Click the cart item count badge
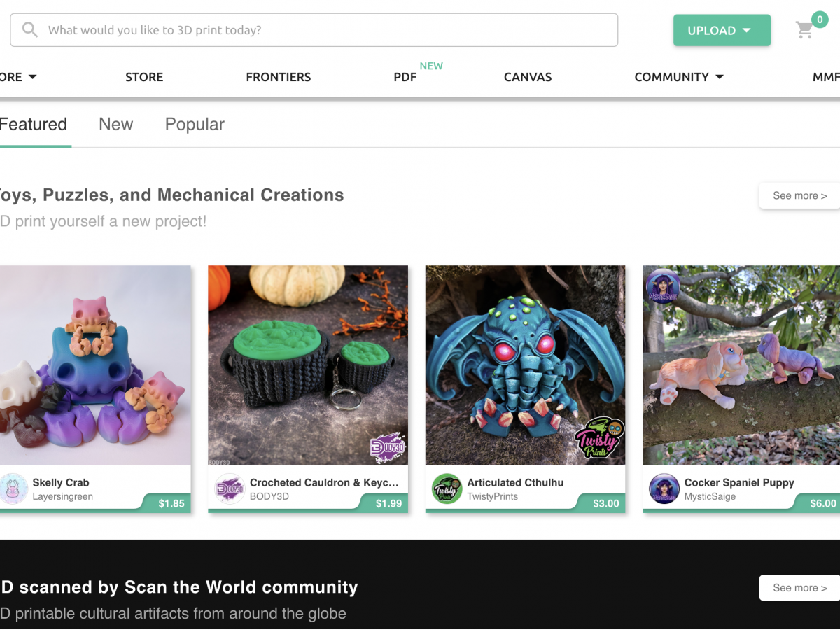The image size is (840, 630). (819, 20)
